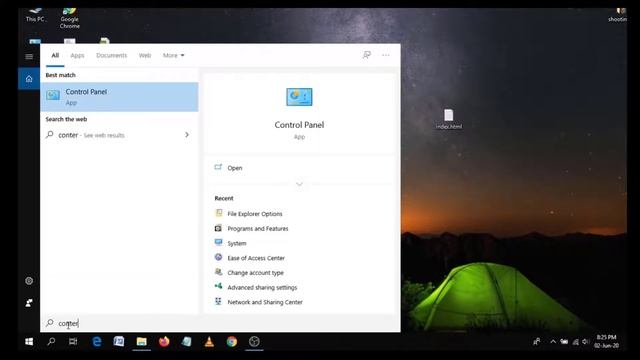
Task: Open the Control Panel best match result
Action: (x=119, y=97)
